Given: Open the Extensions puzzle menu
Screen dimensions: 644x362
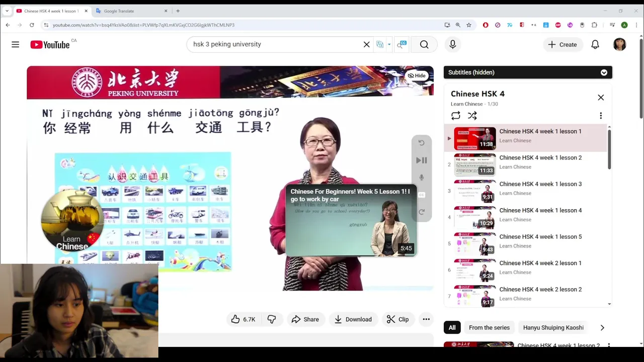Looking at the screenshot, I should [594, 25].
